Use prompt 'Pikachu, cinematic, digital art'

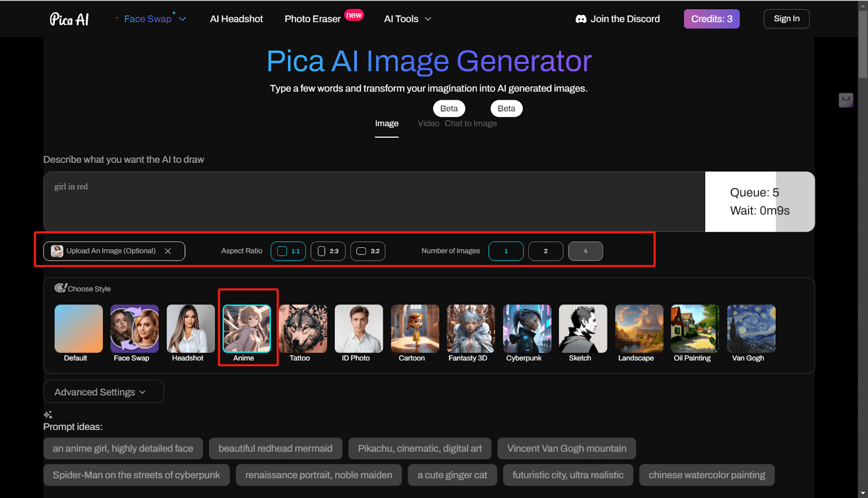click(x=420, y=449)
